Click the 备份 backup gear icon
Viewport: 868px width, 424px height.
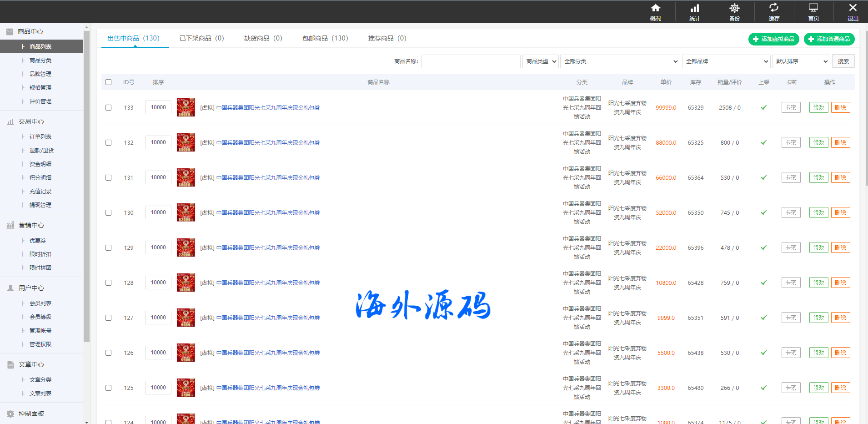[x=734, y=8]
